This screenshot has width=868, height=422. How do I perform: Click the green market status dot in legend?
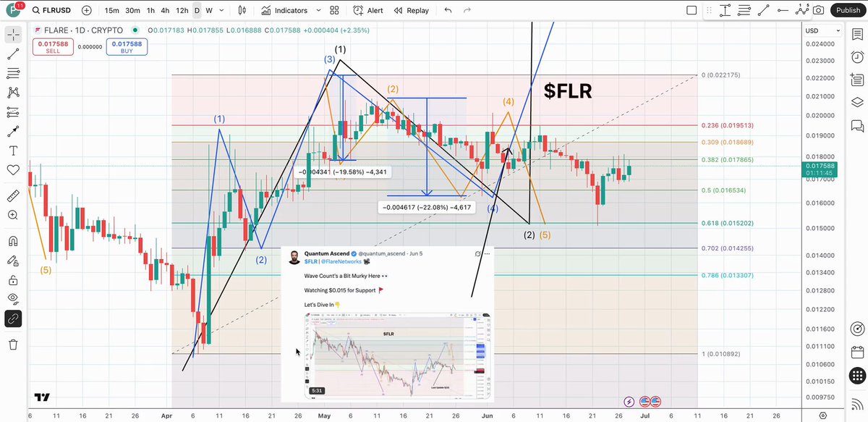pos(136,30)
